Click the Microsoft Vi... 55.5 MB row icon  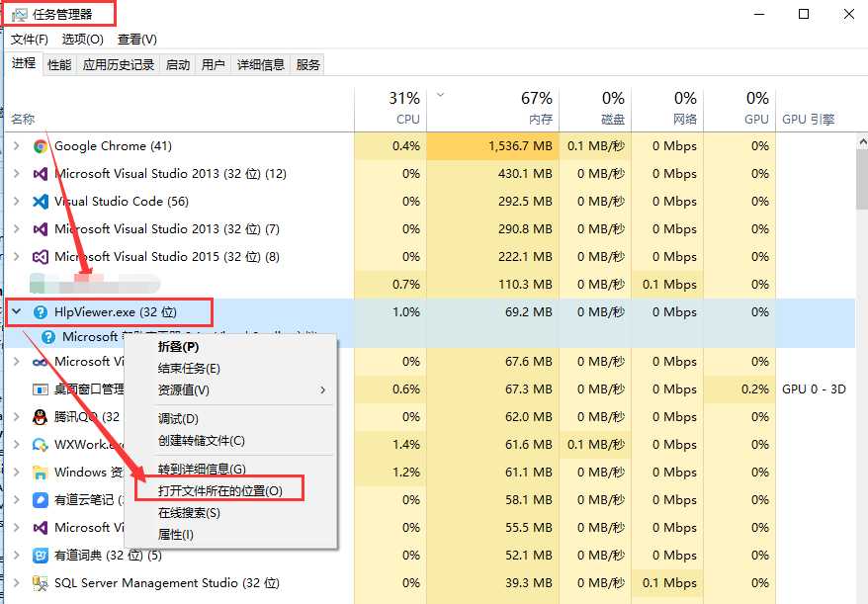40,528
